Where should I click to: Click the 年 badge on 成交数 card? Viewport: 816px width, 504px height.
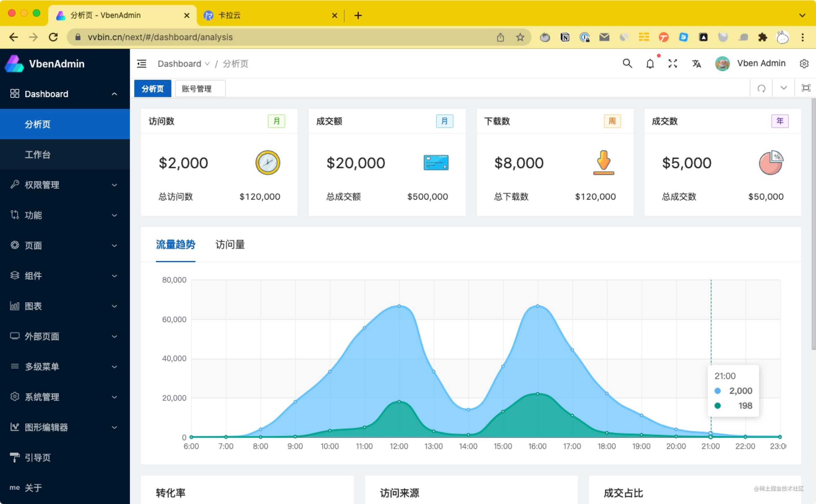779,121
